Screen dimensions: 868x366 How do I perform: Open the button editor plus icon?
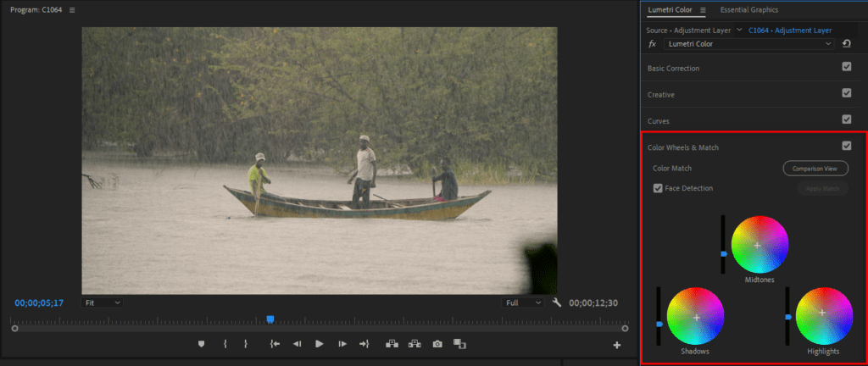point(616,345)
